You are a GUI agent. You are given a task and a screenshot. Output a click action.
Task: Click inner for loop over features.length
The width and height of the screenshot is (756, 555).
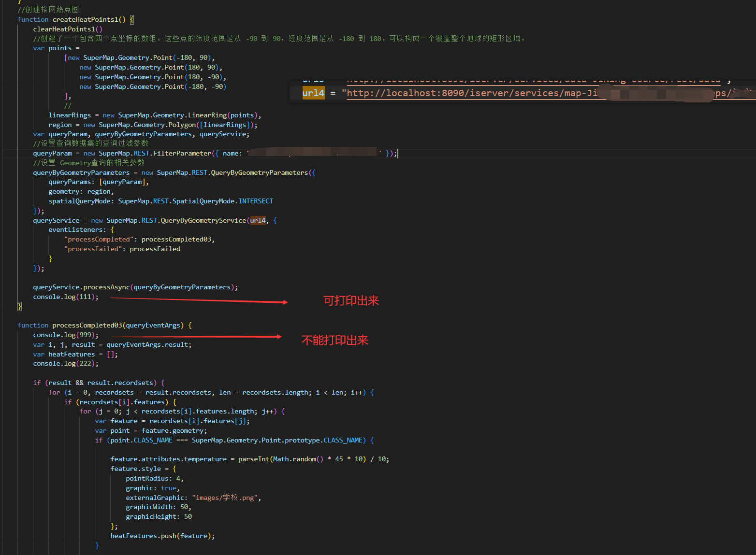click(x=182, y=411)
